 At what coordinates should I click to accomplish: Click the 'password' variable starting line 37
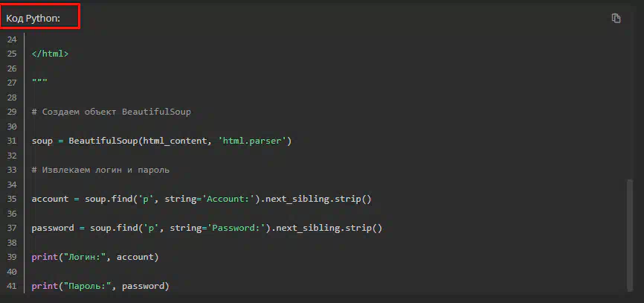[53, 228]
